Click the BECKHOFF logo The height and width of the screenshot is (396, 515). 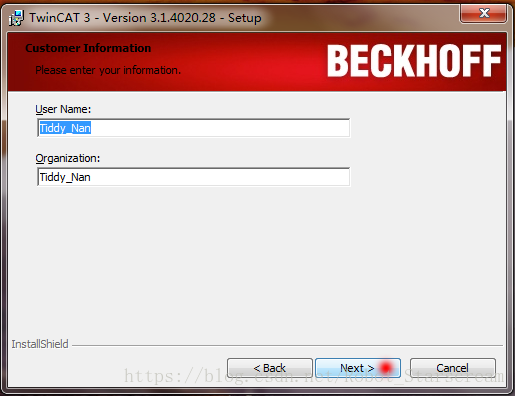[x=414, y=61]
